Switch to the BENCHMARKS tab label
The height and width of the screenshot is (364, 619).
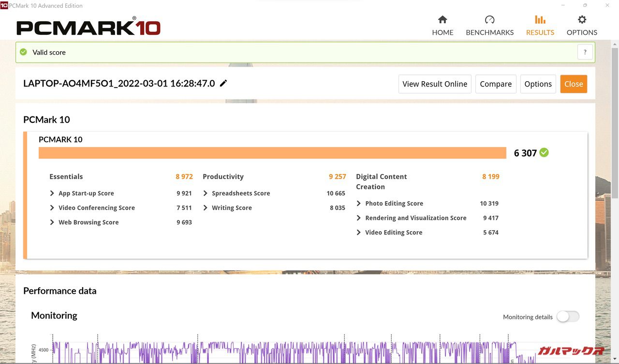pyautogui.click(x=489, y=32)
